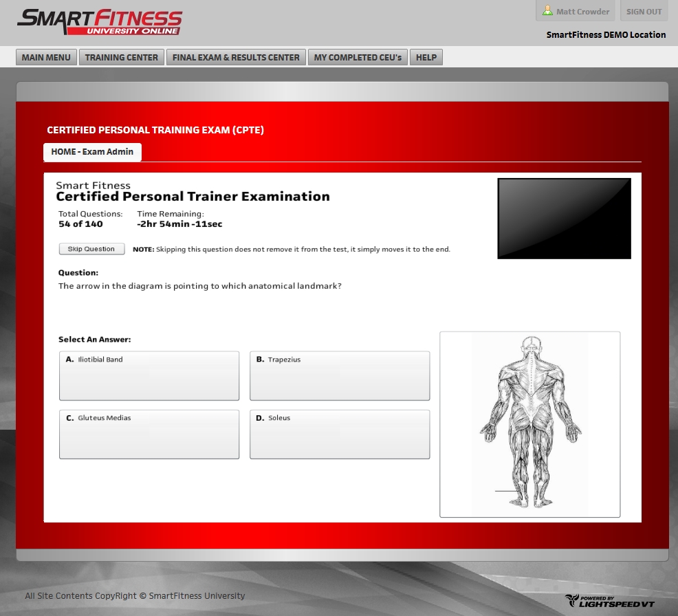Click the Time Remaining countdown

coord(179,224)
